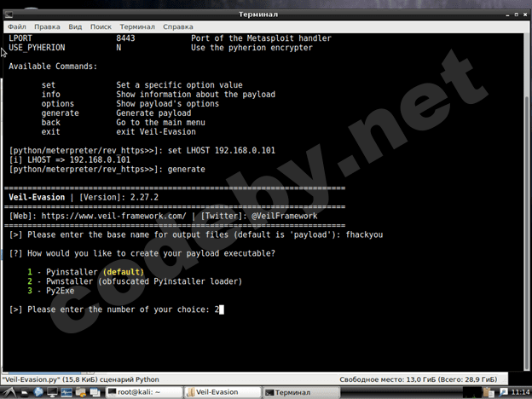Screen dimensions: 532x399
Task: Open the Поиск menu
Action: (x=101, y=26)
